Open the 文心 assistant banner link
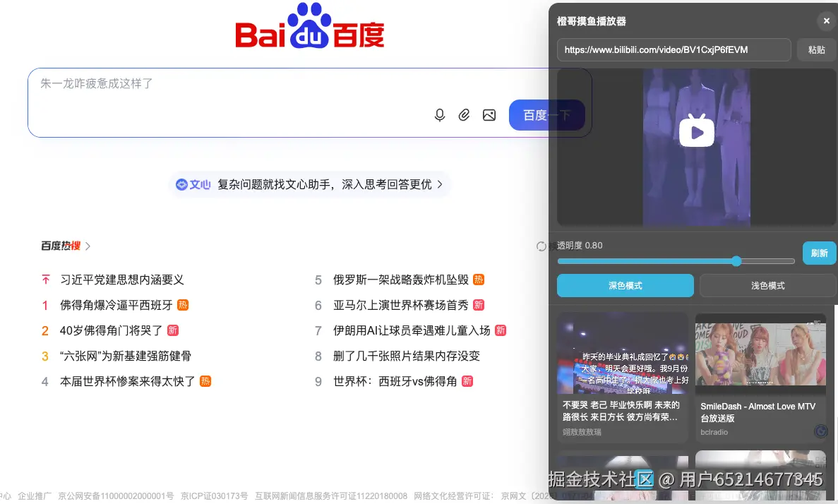Screen dimensions: 838x504 tap(309, 184)
